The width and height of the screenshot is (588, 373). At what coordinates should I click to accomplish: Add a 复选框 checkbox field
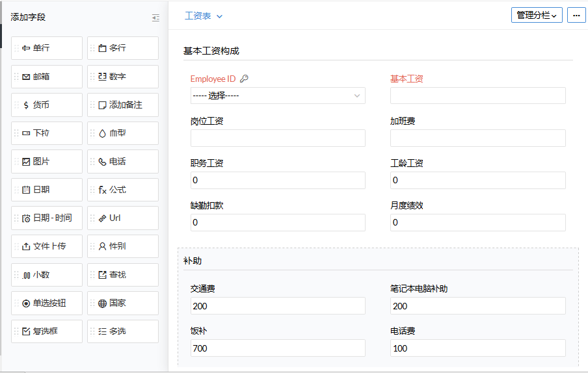point(47,331)
